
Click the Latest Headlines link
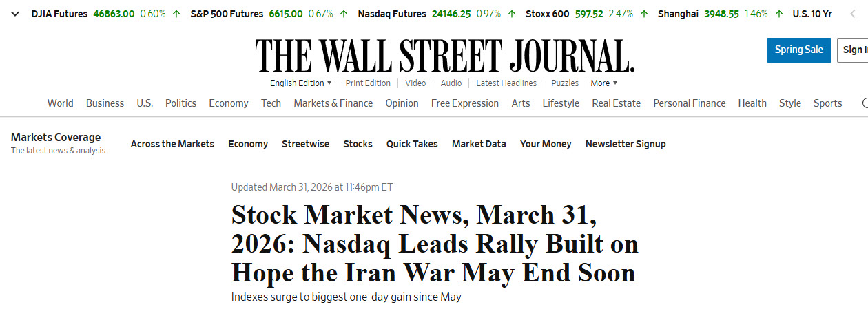(506, 83)
